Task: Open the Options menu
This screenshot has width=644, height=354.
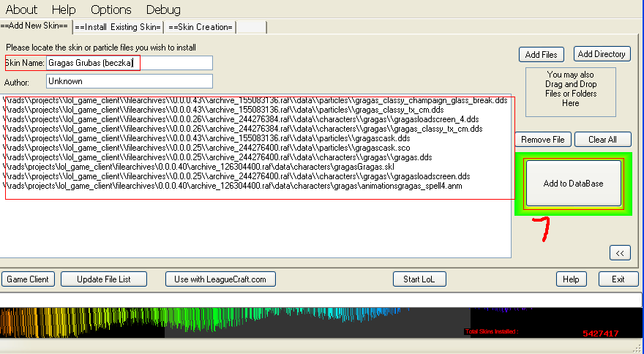Action: tap(111, 10)
